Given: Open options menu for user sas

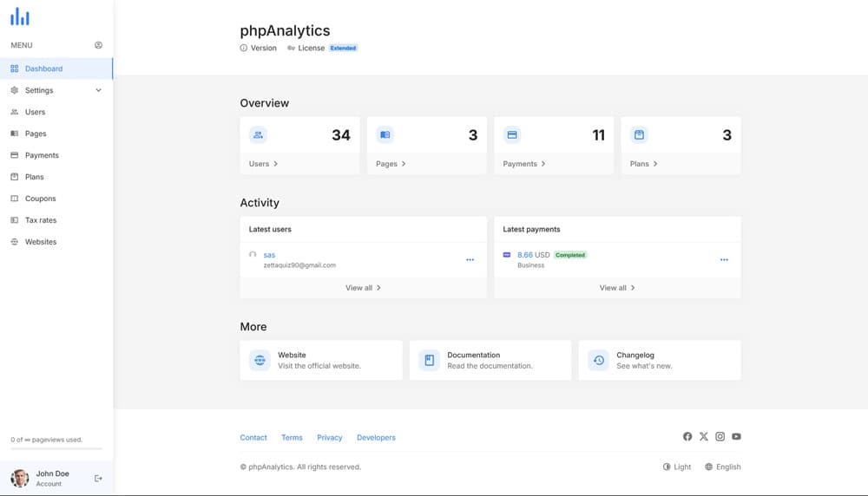Looking at the screenshot, I should 470,260.
